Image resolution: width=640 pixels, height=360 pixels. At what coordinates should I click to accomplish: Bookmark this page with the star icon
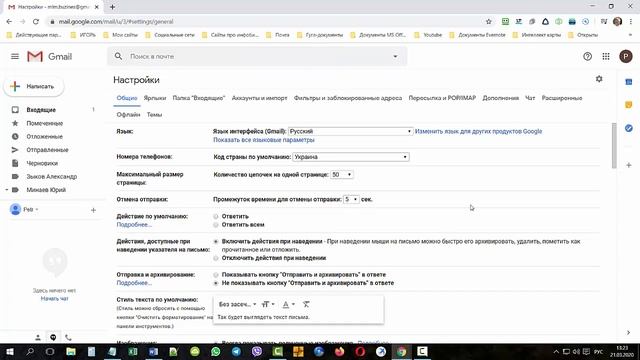coord(489,22)
